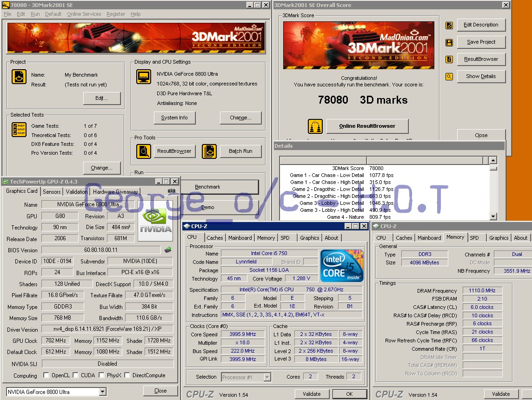This screenshot has height=400, width=532.
Task: Click the Batch Run icon in Pro Tools
Action: (x=209, y=151)
